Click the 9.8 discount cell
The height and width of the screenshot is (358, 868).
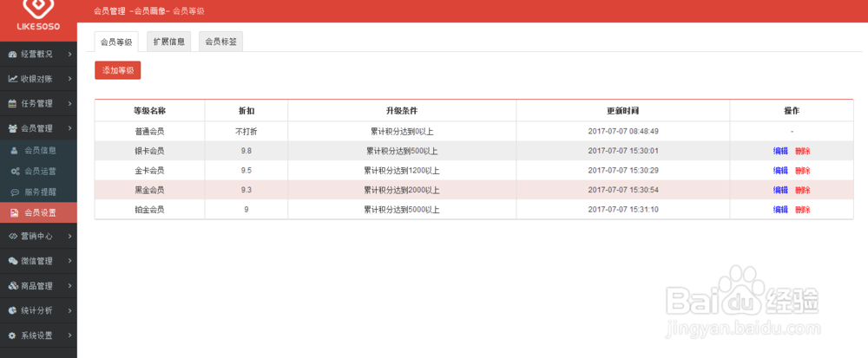tap(247, 151)
